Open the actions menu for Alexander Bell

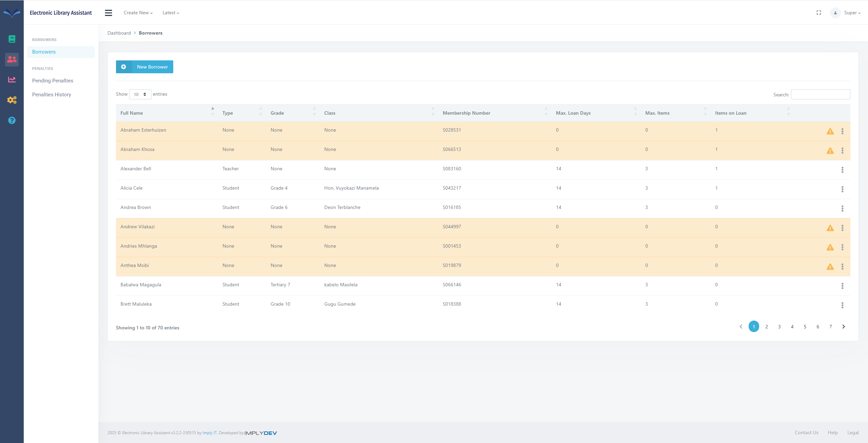point(842,170)
